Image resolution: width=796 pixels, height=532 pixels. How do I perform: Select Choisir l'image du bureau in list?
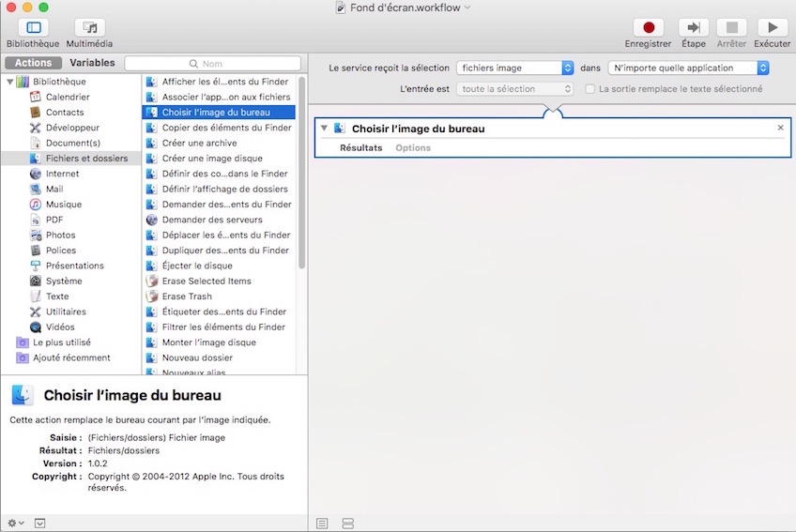pos(219,113)
